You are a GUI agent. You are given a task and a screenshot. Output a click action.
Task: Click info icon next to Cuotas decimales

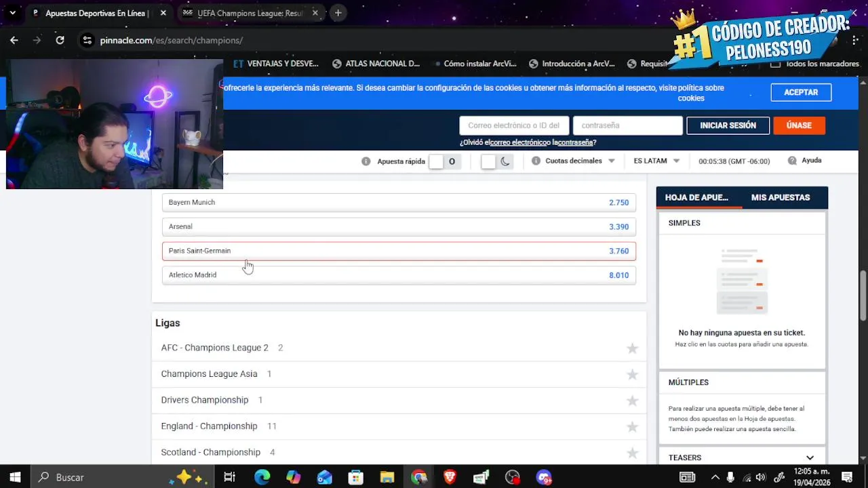tap(536, 161)
